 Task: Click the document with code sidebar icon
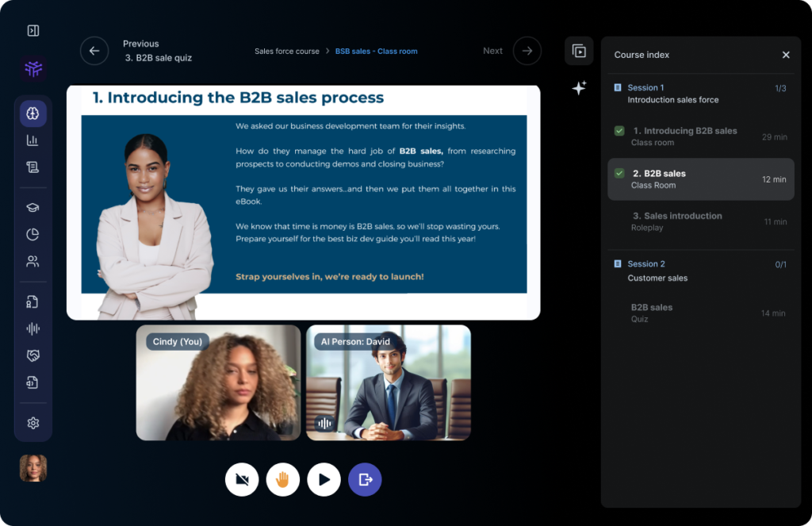click(33, 382)
